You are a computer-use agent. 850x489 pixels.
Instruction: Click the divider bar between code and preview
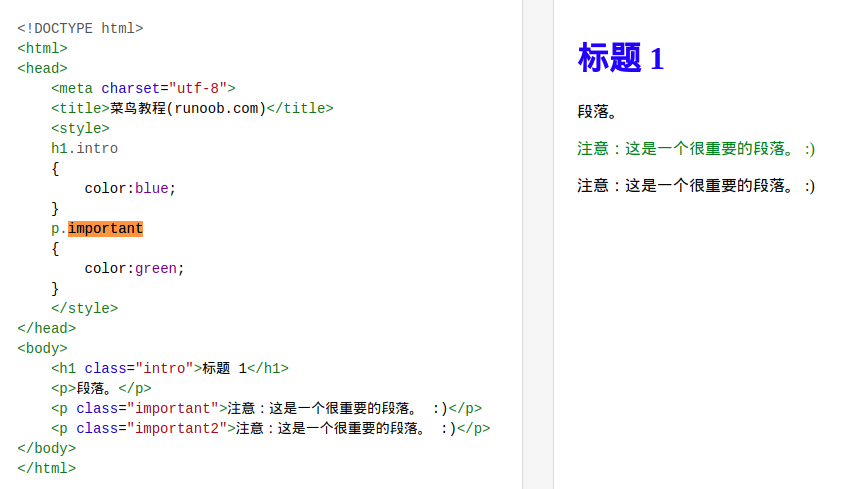click(538, 244)
